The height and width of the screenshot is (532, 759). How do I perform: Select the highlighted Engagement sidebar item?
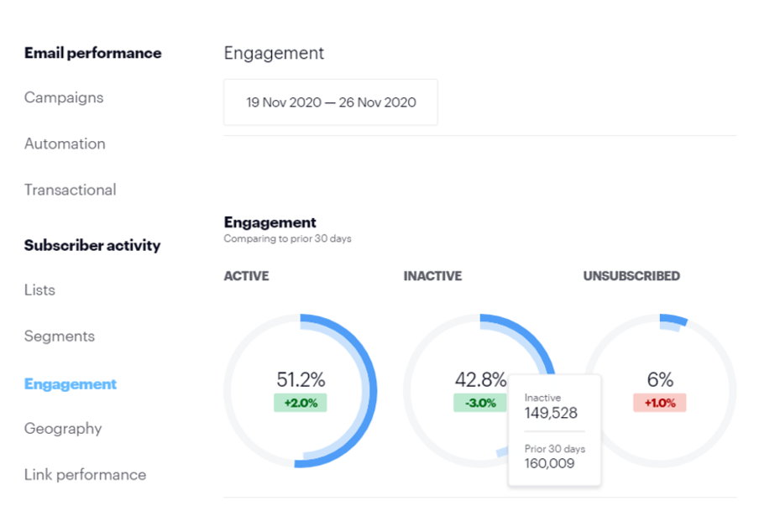[x=71, y=384]
